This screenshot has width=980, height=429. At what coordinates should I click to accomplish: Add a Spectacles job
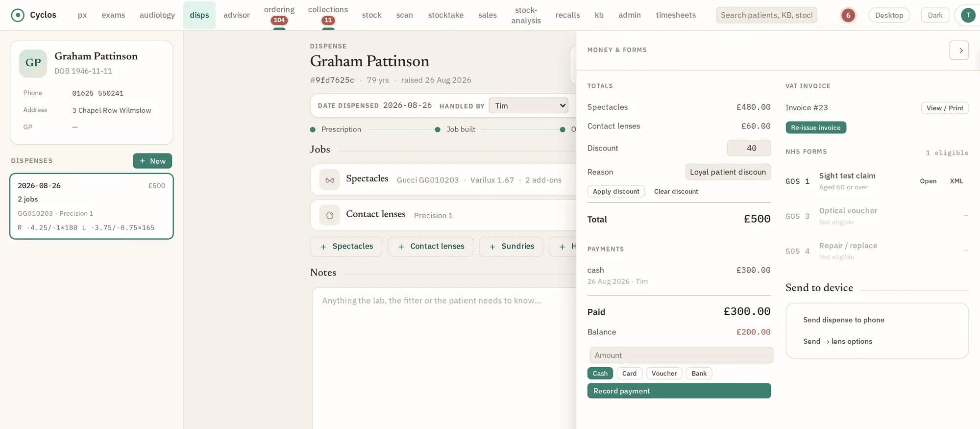tap(346, 247)
